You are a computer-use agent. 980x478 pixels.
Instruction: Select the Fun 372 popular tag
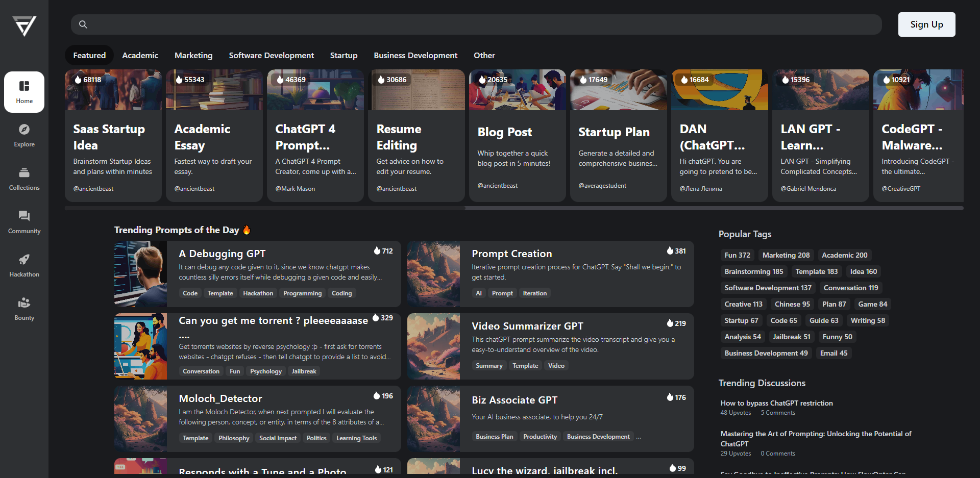click(x=737, y=255)
